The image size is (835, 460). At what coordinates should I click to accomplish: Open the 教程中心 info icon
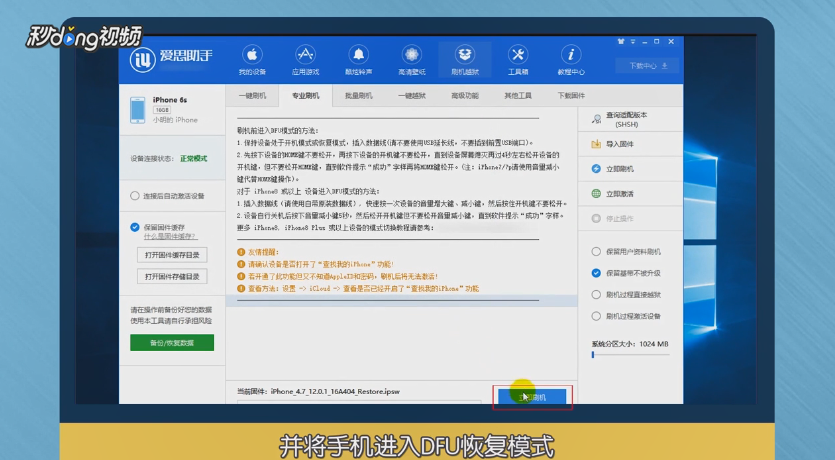571,54
